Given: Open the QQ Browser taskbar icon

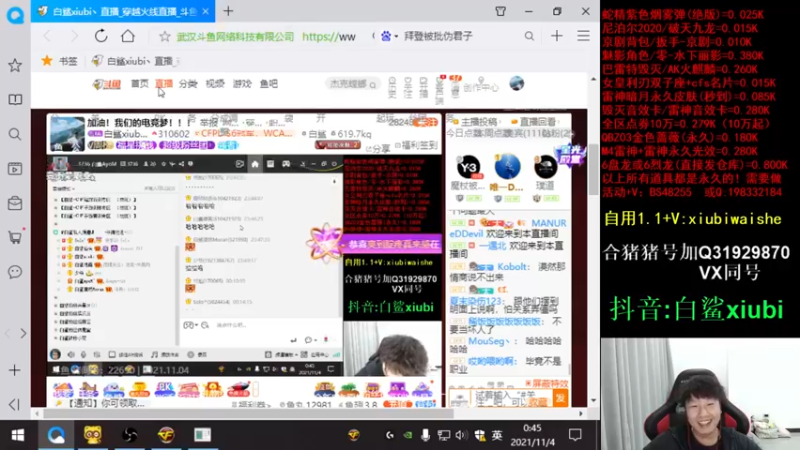Looking at the screenshot, I should (56, 435).
